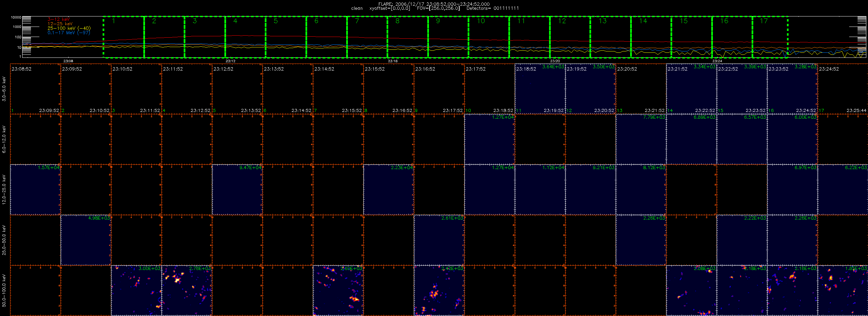Click the 23:16 tick label under light curve
This screenshot has height=316, width=868.
coord(393,61)
